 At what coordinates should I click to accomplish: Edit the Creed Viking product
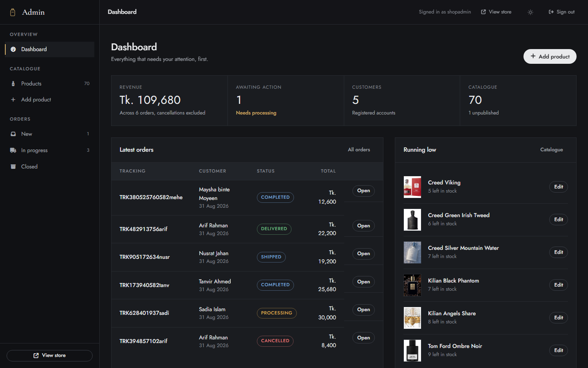point(559,187)
